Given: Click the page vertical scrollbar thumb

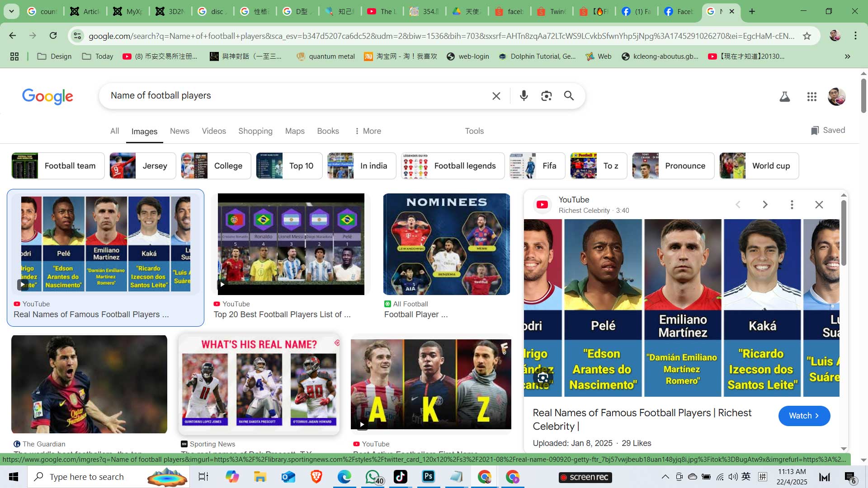Looking at the screenshot, I should pyautogui.click(x=863, y=96).
